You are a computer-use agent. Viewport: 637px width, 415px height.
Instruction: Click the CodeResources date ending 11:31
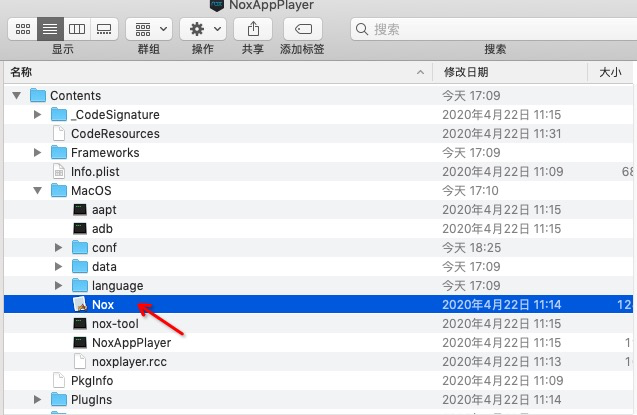pos(502,134)
